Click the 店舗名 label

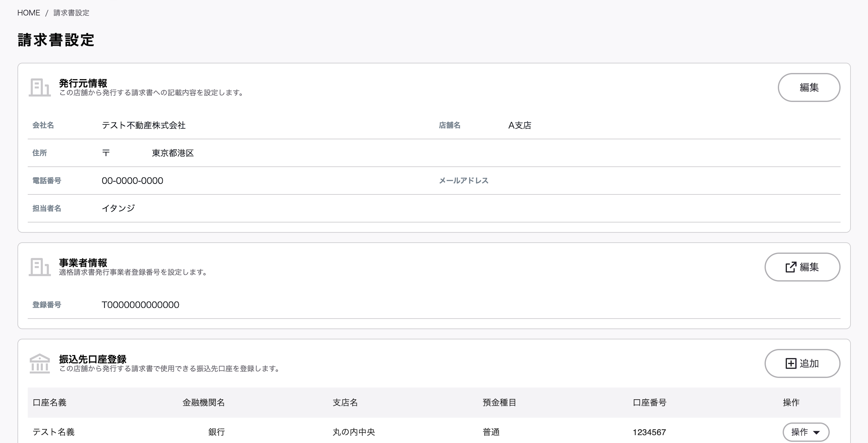[450, 125]
